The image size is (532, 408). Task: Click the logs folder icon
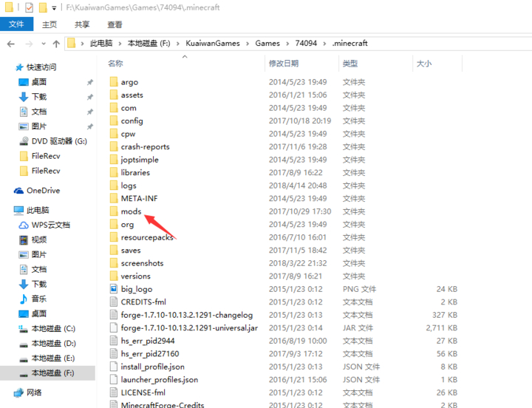(114, 186)
